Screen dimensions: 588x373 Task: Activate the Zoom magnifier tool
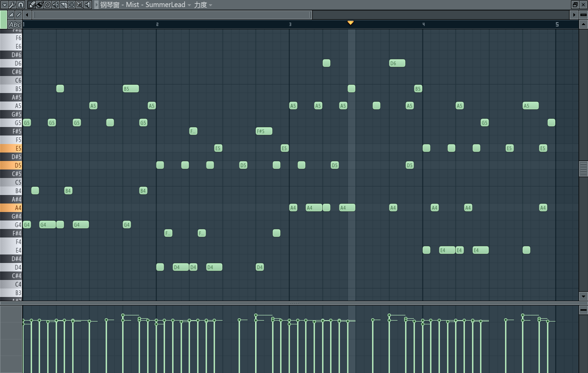coord(79,5)
